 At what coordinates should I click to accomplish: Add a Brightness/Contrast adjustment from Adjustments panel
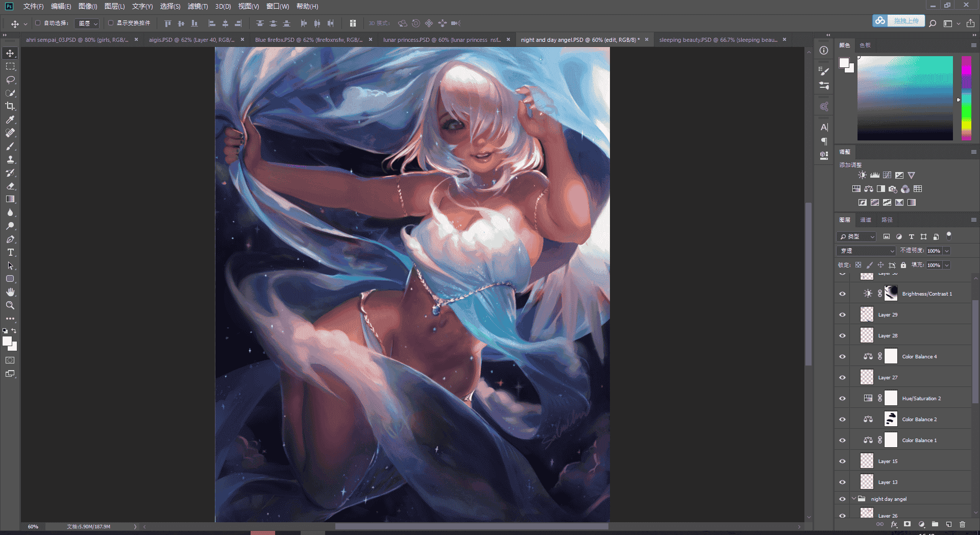point(862,175)
